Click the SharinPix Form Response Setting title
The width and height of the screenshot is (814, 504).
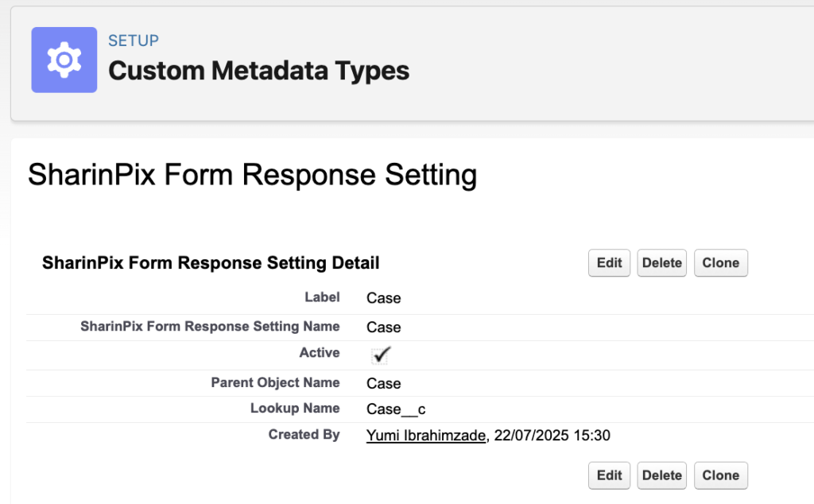pos(252,174)
